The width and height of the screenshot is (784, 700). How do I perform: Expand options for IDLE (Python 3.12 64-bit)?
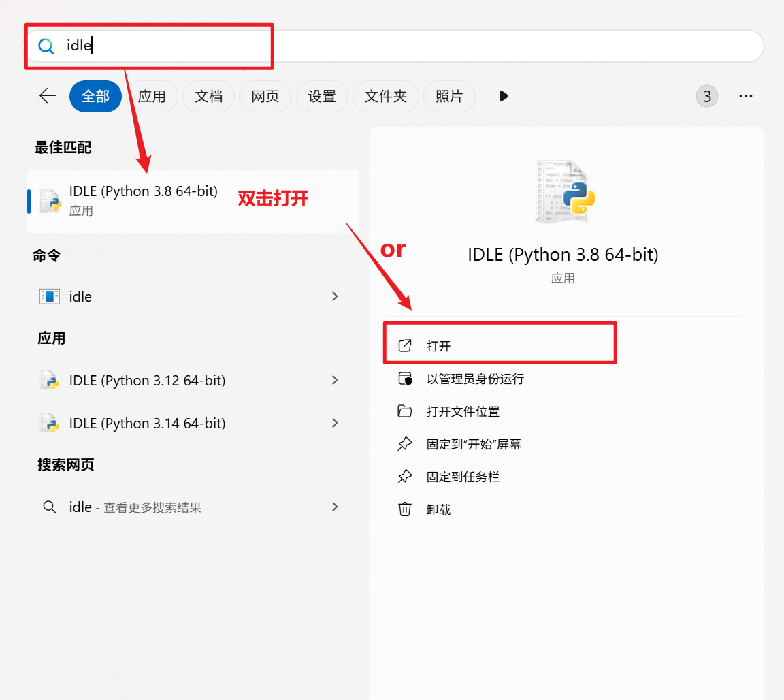tap(334, 381)
